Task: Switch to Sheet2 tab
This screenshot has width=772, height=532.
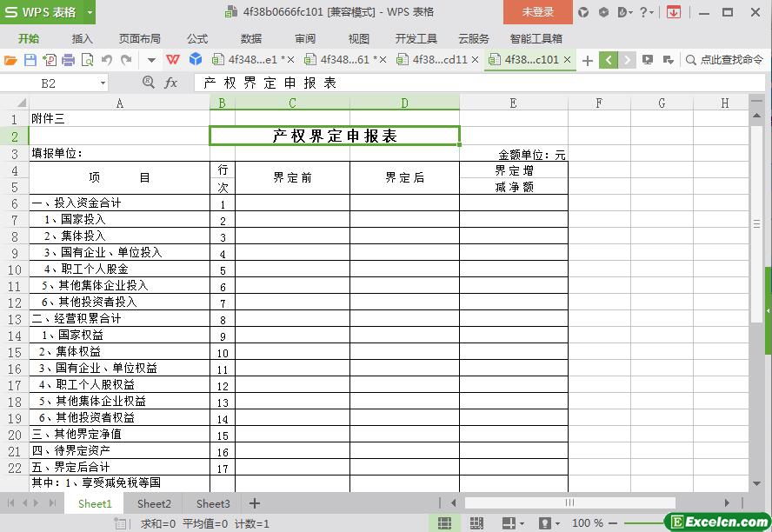Action: [x=154, y=503]
